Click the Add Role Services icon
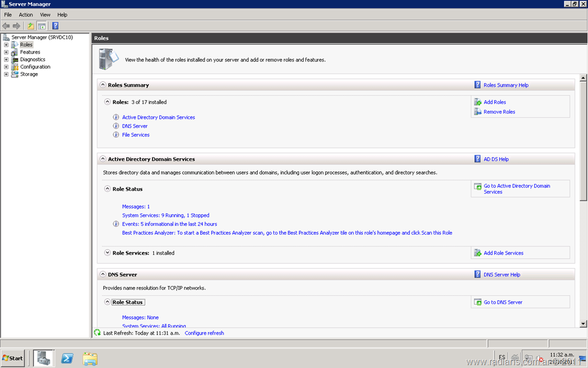The image size is (588, 368). point(478,253)
